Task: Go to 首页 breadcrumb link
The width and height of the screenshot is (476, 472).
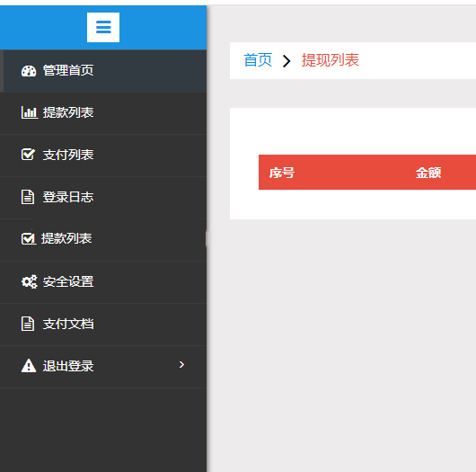Action: (x=258, y=60)
